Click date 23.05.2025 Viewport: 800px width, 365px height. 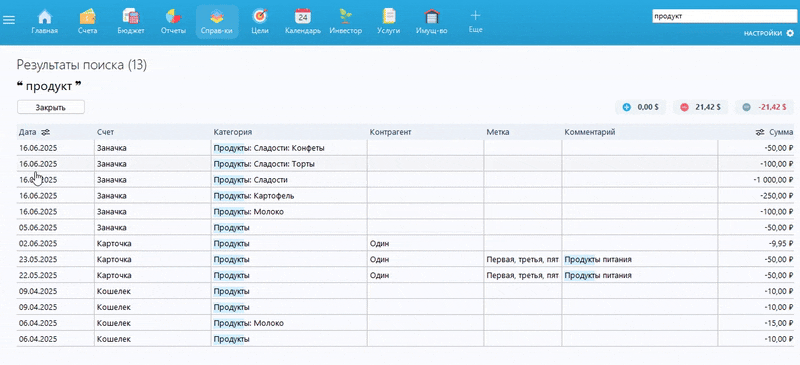click(x=38, y=259)
